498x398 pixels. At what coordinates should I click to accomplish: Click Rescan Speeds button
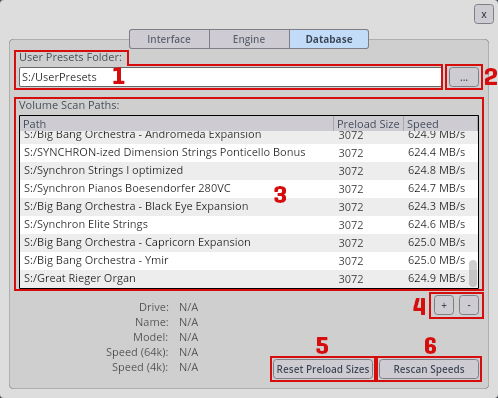pos(429,369)
